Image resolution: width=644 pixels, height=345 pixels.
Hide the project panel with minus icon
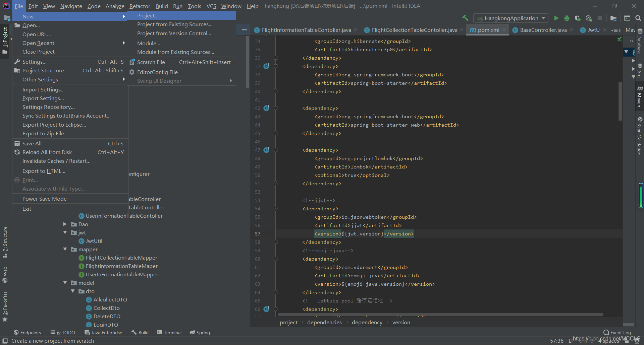click(x=245, y=30)
